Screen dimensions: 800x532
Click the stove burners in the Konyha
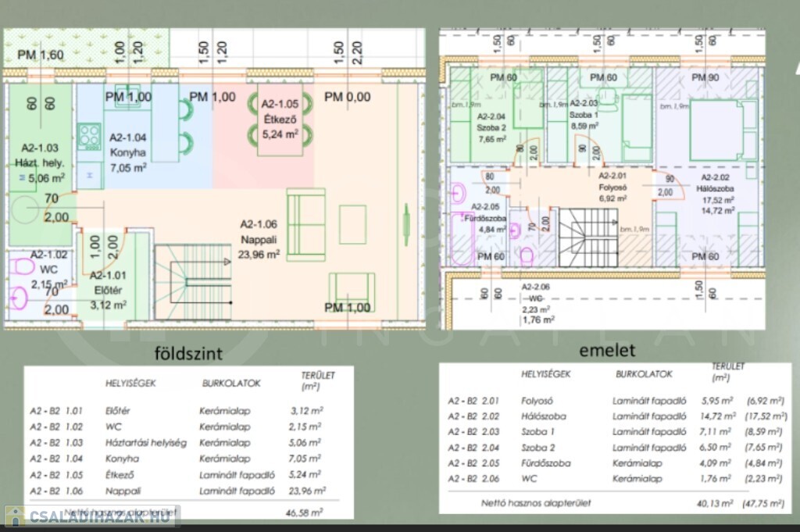click(89, 137)
